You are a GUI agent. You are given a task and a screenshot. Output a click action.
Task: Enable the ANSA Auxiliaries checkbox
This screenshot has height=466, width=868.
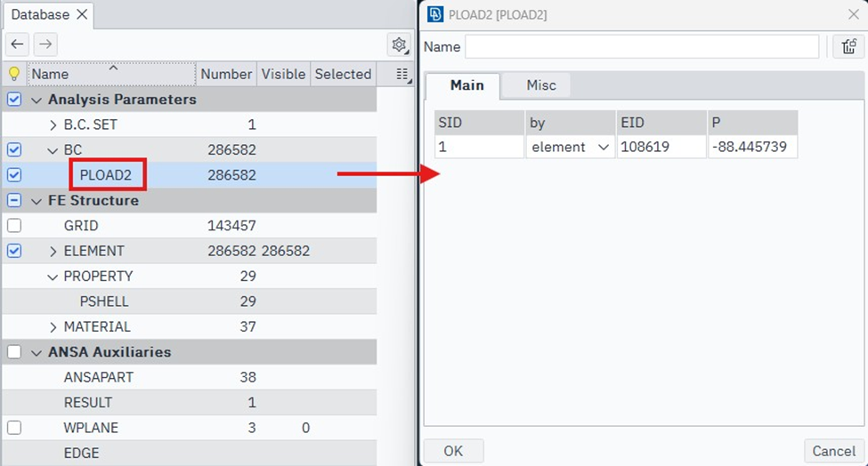coord(14,352)
